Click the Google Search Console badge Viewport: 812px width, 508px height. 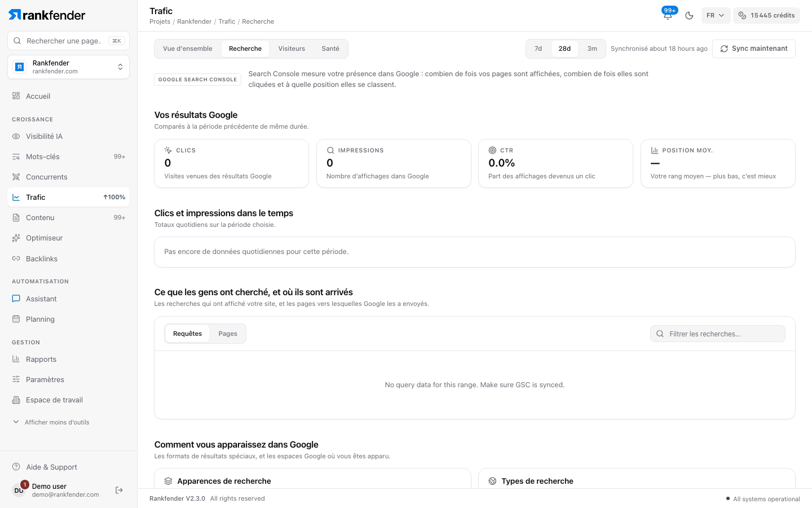[x=197, y=80]
